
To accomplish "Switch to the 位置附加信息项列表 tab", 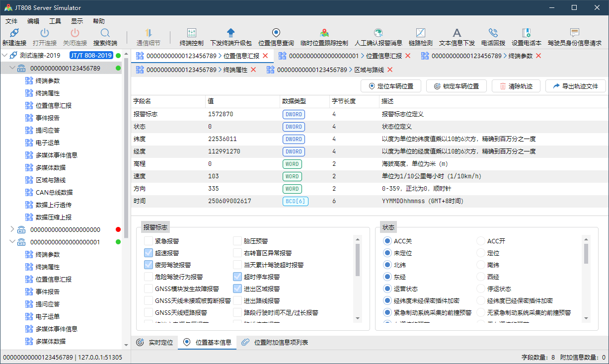I will 275,342.
